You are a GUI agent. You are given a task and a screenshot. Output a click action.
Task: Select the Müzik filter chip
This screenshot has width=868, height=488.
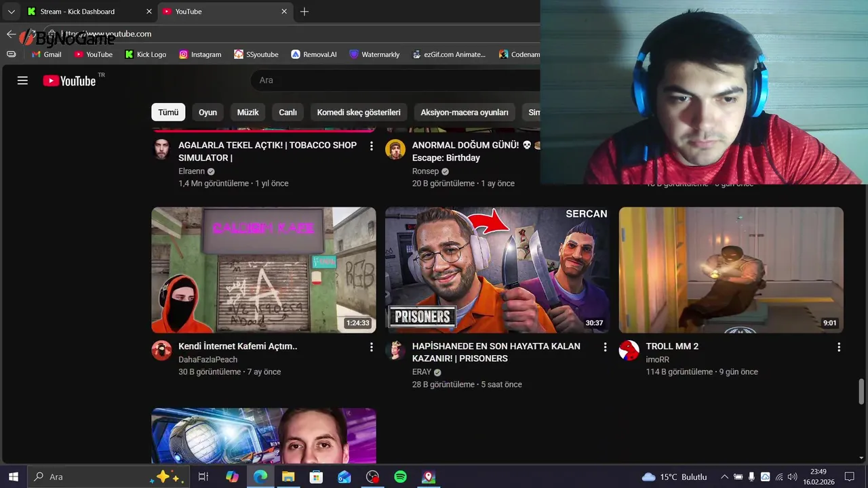coord(248,113)
